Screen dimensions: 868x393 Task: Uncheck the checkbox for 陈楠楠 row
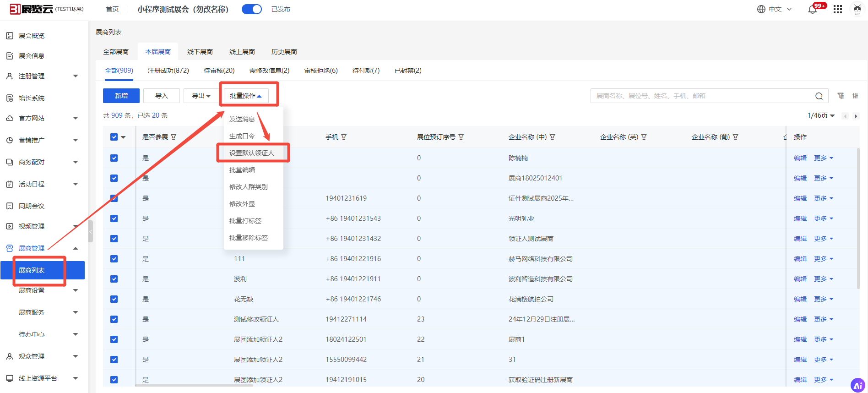[x=114, y=158]
